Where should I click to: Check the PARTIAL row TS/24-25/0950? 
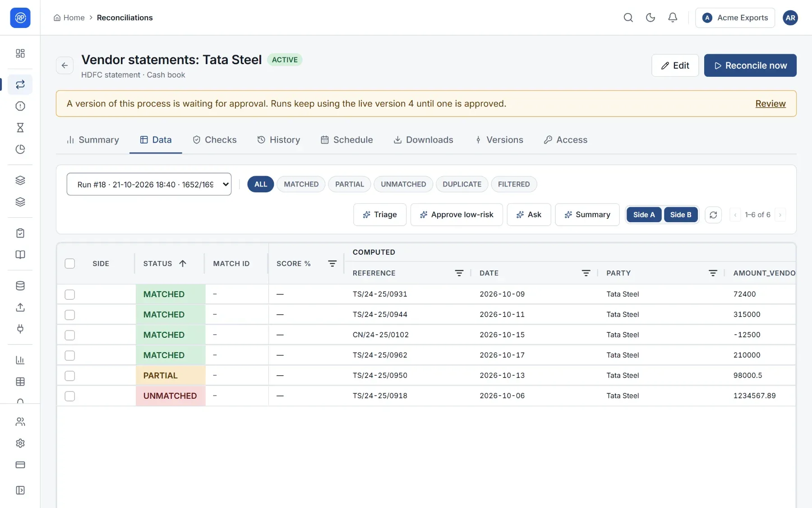pos(70,376)
